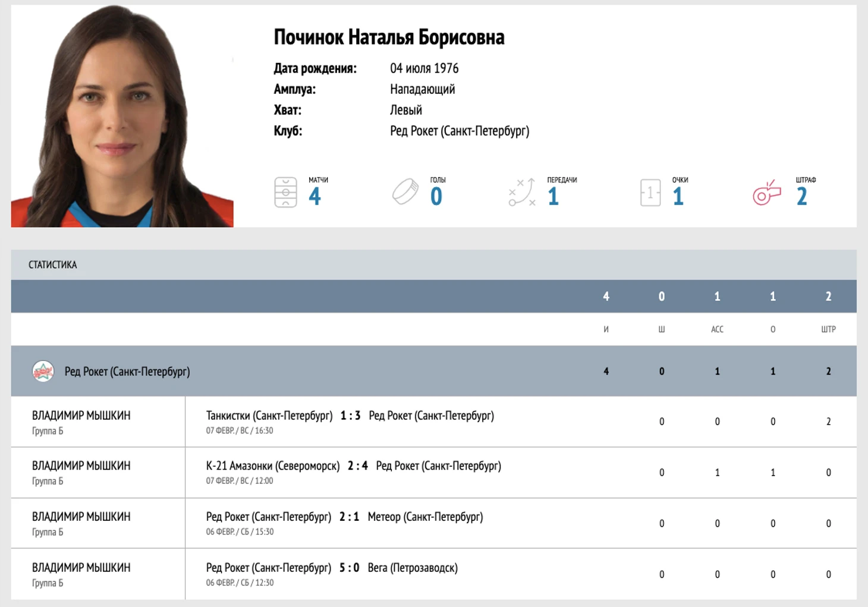868x607 pixels.
Task: Click the Ш column header
Action: 662,329
